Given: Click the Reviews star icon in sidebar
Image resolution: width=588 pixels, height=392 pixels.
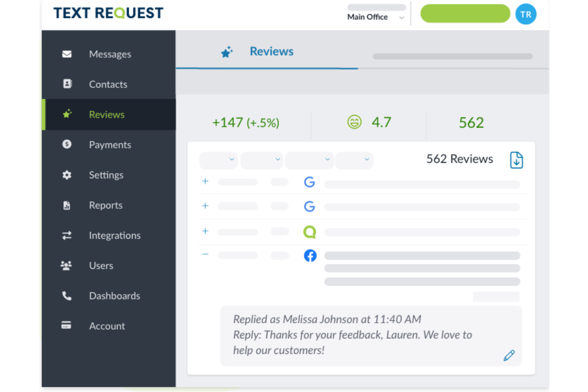Looking at the screenshot, I should pyautogui.click(x=67, y=114).
